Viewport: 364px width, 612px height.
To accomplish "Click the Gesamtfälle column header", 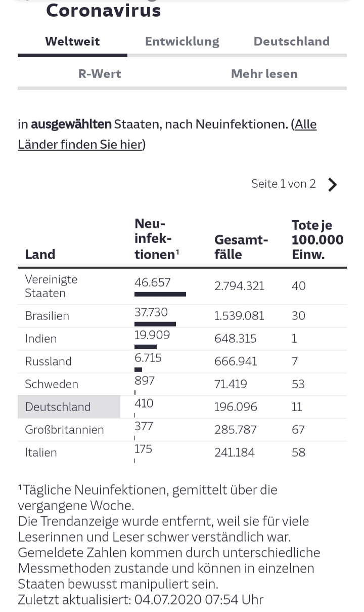I will pos(241,247).
